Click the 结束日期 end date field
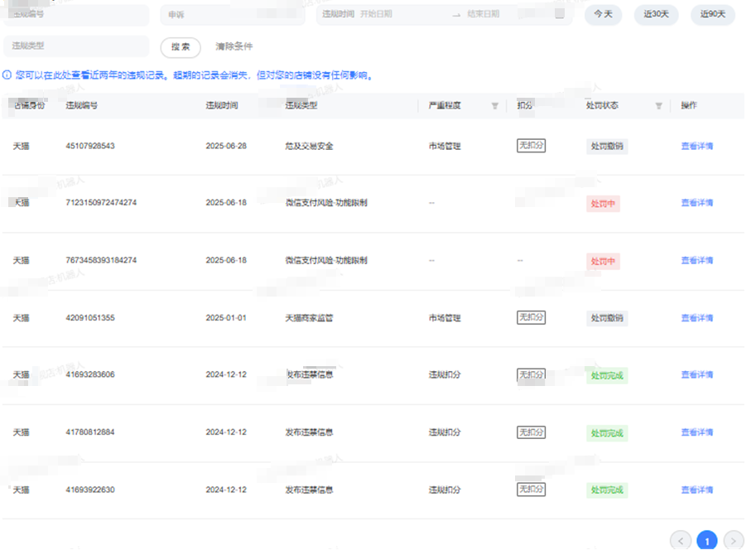Viewport: 756px width, 555px height. pos(497,15)
